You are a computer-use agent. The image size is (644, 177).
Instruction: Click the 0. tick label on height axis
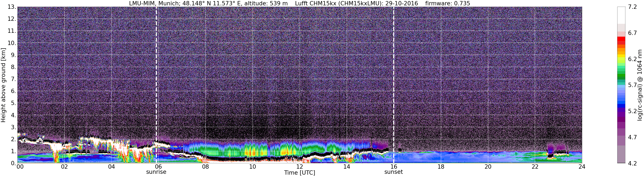(13, 163)
